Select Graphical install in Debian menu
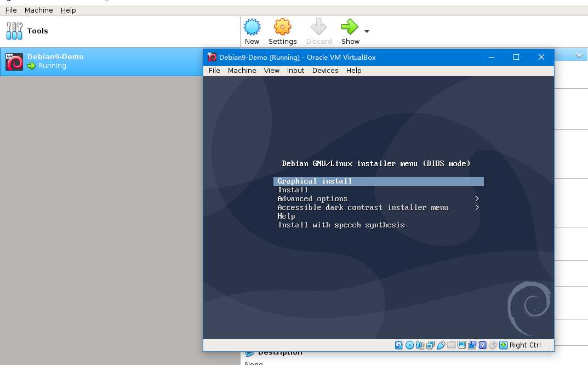 (x=378, y=181)
